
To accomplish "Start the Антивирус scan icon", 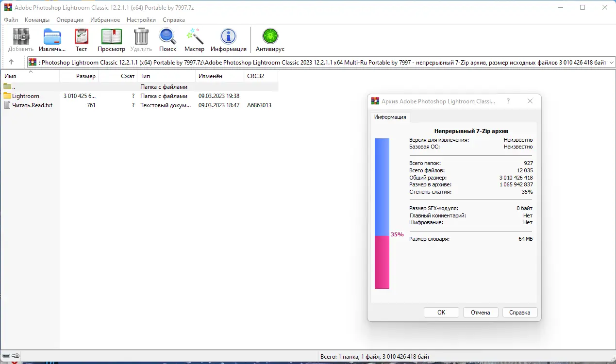I will [x=270, y=37].
